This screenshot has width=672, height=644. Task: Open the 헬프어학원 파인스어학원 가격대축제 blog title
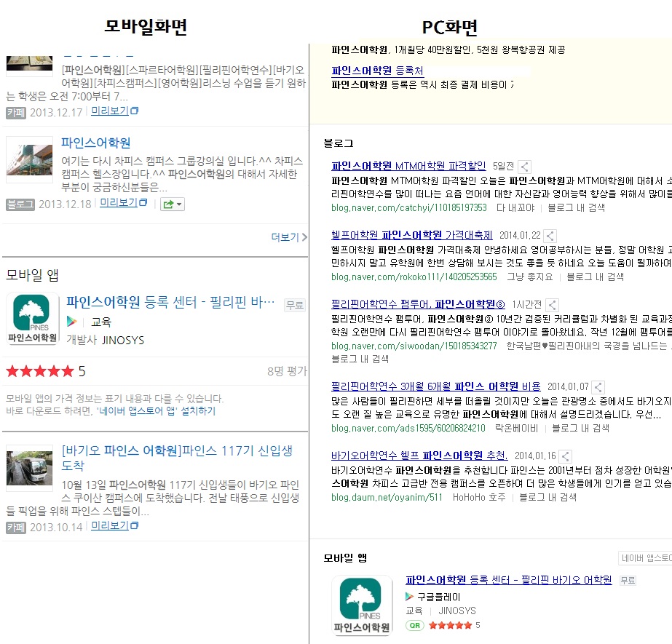click(x=412, y=235)
